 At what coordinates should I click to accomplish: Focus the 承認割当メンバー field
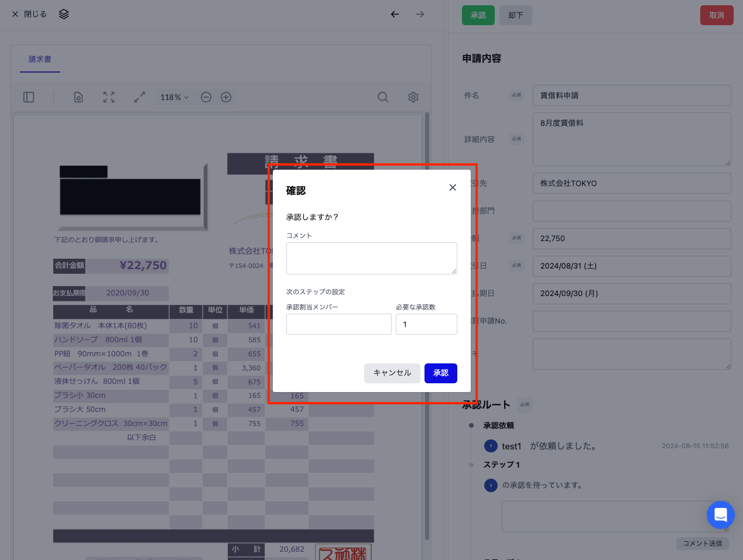point(338,324)
